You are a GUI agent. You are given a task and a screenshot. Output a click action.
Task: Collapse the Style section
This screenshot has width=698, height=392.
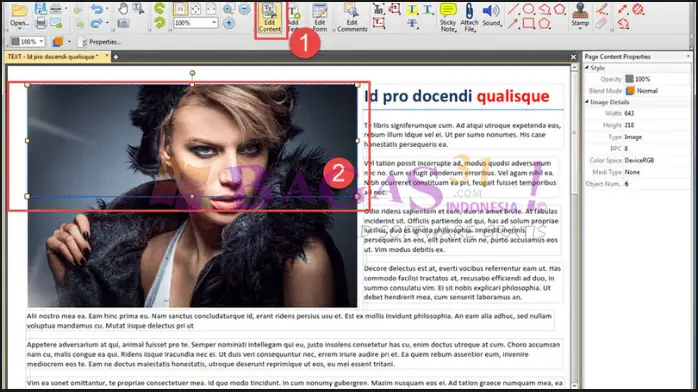(587, 68)
